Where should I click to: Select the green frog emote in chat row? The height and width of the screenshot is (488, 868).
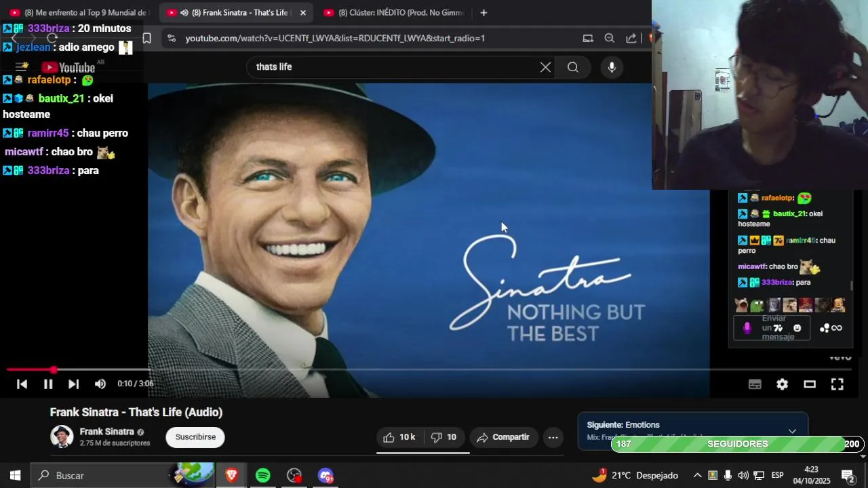pos(757,305)
